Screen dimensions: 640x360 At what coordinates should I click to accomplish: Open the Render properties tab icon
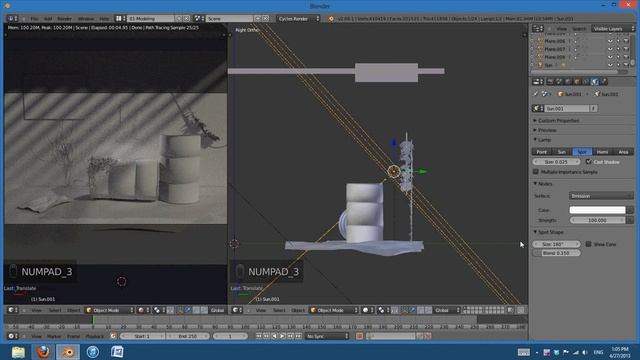(550, 82)
